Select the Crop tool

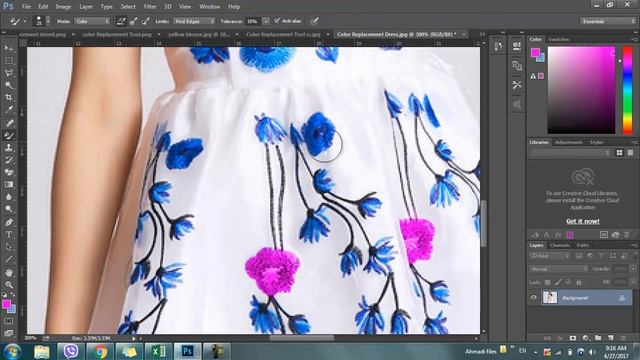[x=9, y=98]
